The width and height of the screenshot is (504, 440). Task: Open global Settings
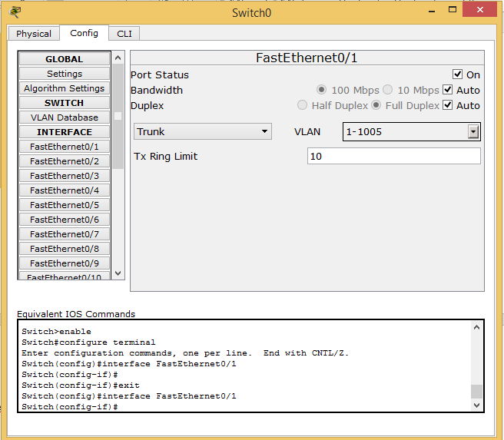(65, 74)
